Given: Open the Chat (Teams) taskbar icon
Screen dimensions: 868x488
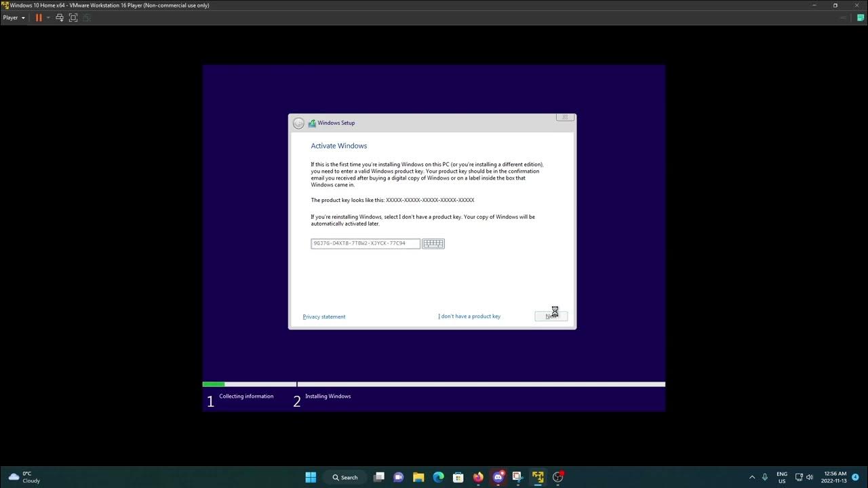Looking at the screenshot, I should pyautogui.click(x=399, y=477).
